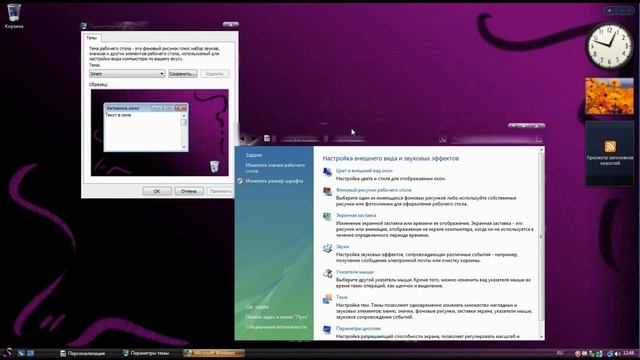Click the red security alert tray icon
Viewport: 640px width, 360px height.
point(578,353)
